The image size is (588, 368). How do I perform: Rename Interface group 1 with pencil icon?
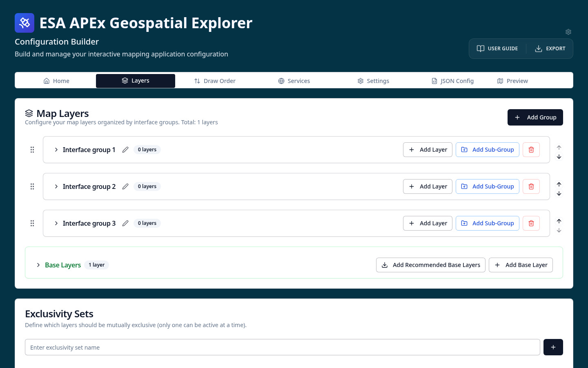pos(125,150)
